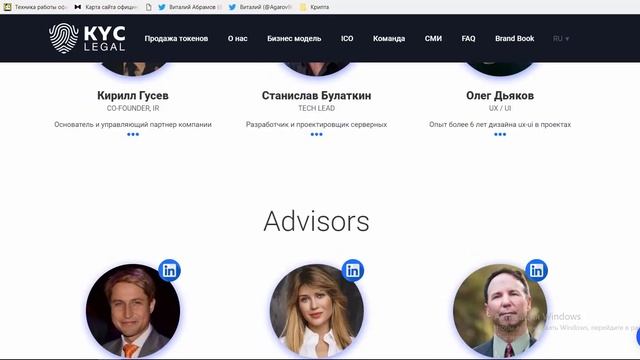Open the СМИ menu item
640x360 pixels.
pyautogui.click(x=433, y=38)
